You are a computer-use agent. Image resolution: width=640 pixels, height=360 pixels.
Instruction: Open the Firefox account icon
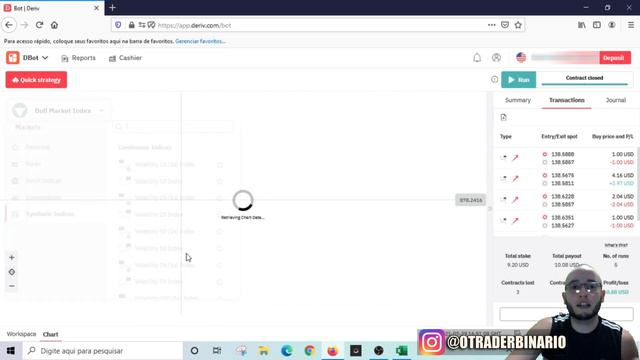(611, 25)
